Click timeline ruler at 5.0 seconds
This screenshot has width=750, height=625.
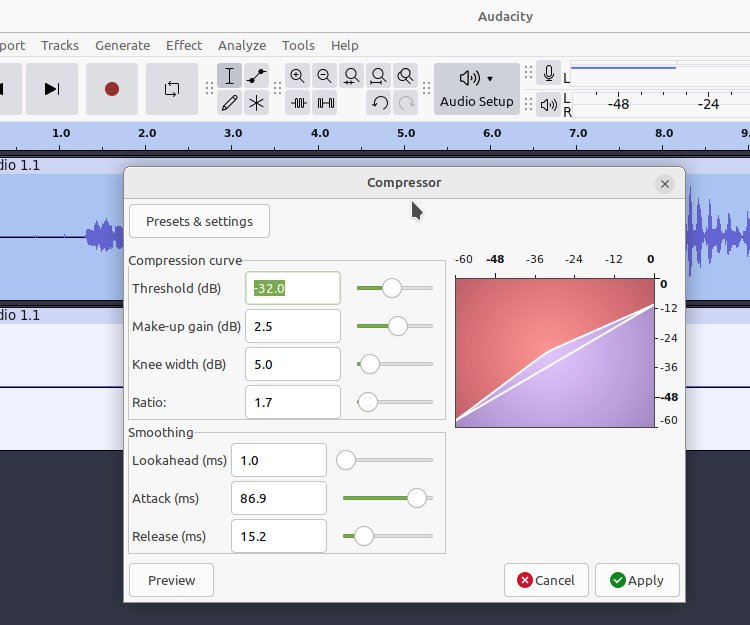click(x=406, y=133)
